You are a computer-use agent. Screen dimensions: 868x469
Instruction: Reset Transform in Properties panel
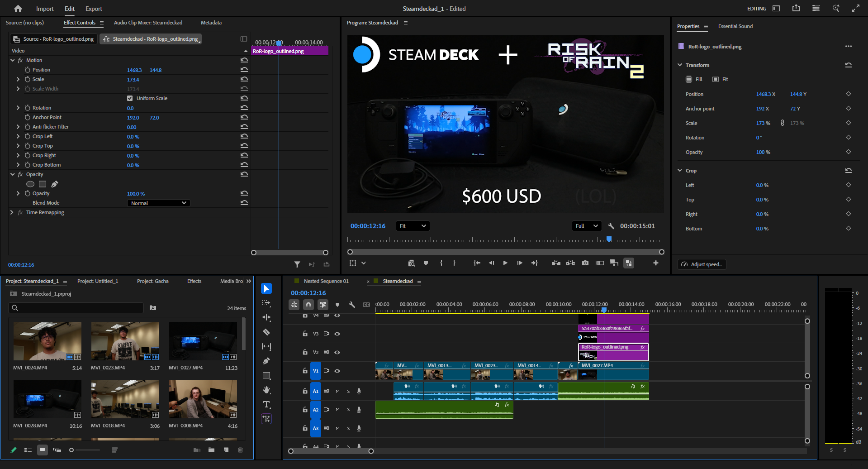tap(849, 65)
